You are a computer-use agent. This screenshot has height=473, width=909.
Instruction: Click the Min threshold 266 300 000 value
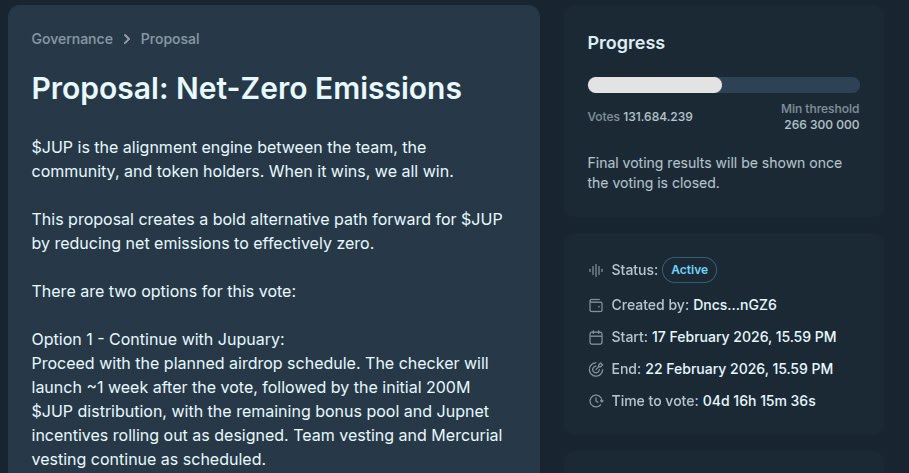coord(821,125)
